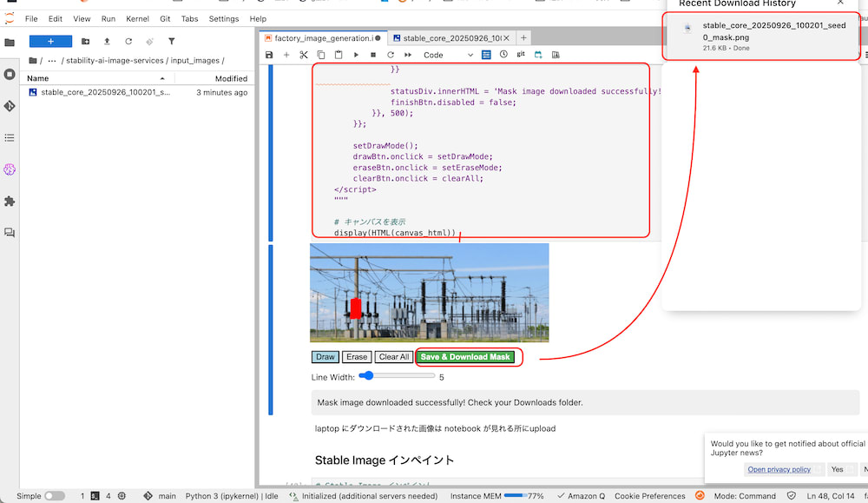The height and width of the screenshot is (503, 868).
Task: Click Save & Download Mask button
Action: coord(465,357)
